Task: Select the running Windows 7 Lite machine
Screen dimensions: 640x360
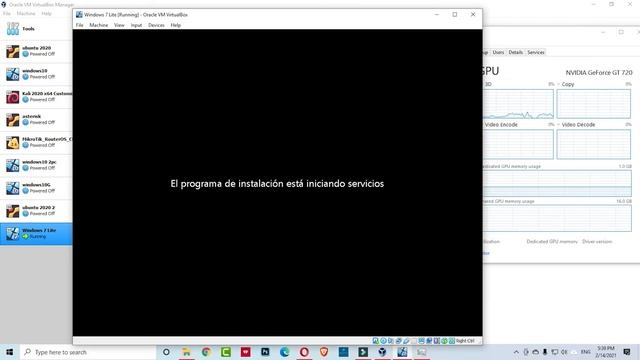Action: 36,234
